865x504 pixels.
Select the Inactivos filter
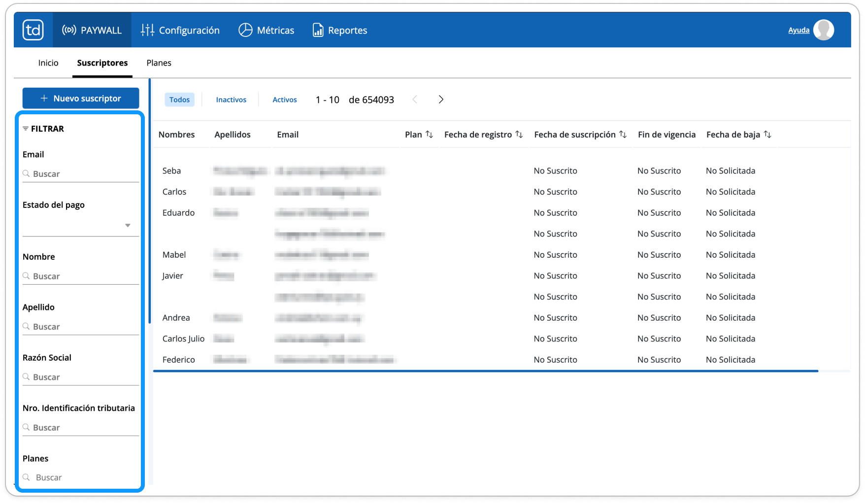pyautogui.click(x=231, y=100)
